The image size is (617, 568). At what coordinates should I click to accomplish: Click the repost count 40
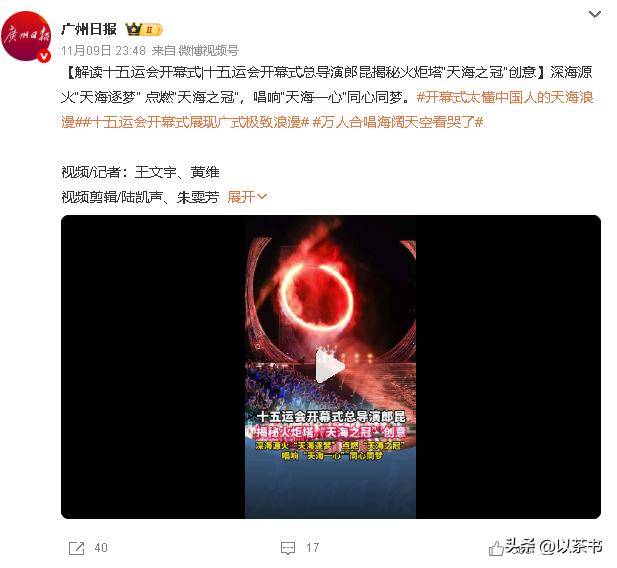101,548
